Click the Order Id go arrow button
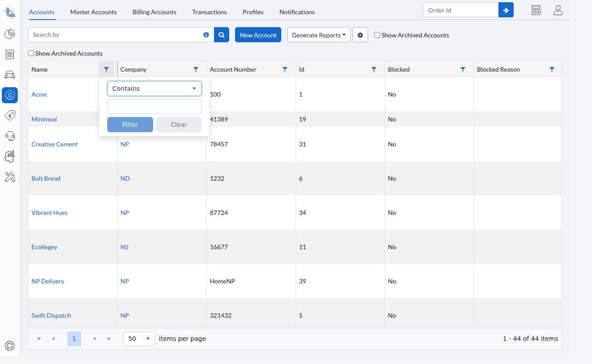Viewport: 592px width, 364px height. pyautogui.click(x=506, y=10)
